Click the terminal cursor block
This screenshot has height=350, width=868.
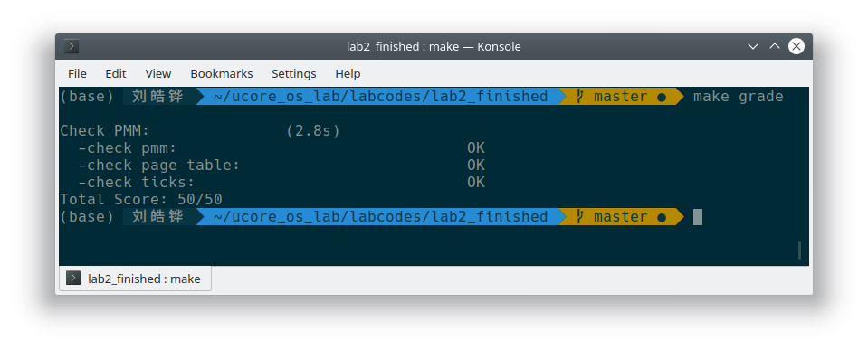pyautogui.click(x=698, y=217)
